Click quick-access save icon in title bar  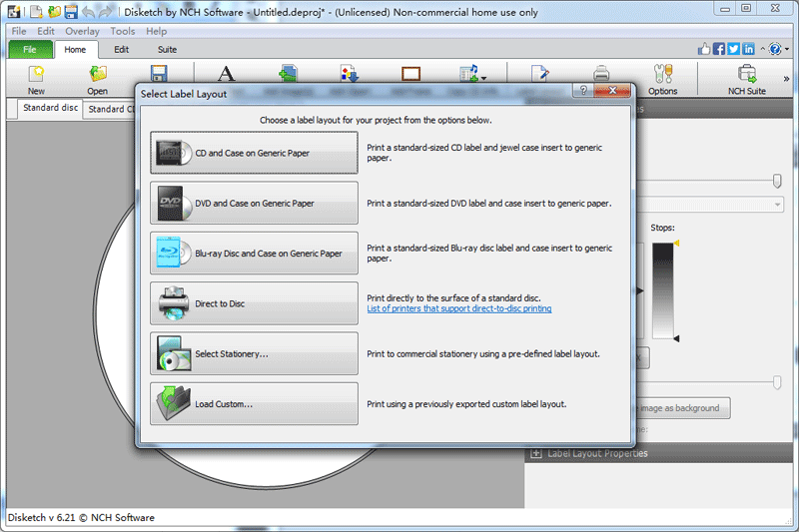point(71,12)
